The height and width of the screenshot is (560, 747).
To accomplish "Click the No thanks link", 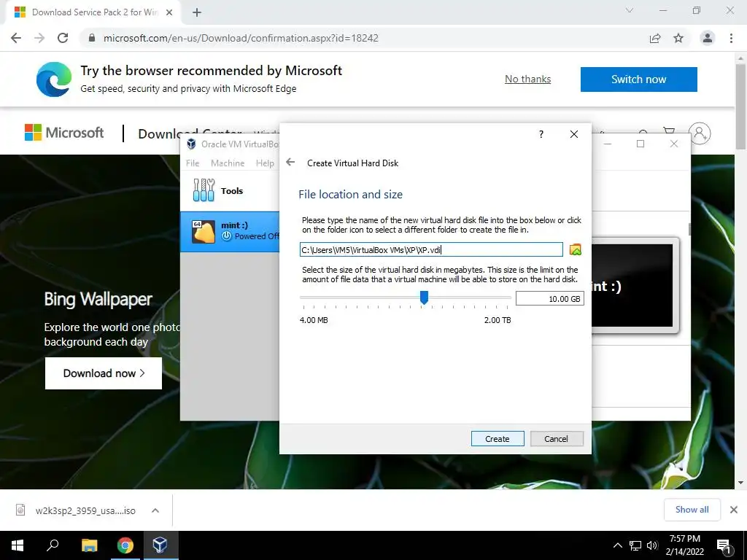I will (x=528, y=79).
